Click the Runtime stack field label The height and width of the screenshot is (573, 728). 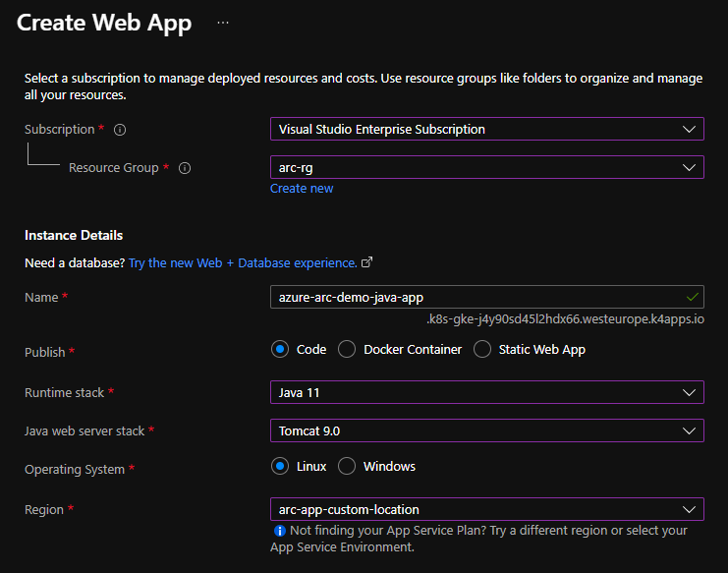[65, 393]
